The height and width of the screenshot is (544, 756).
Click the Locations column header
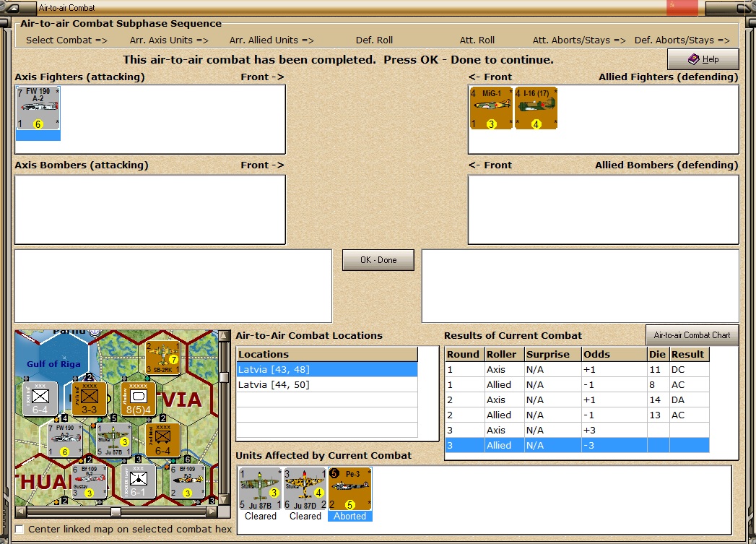click(327, 355)
